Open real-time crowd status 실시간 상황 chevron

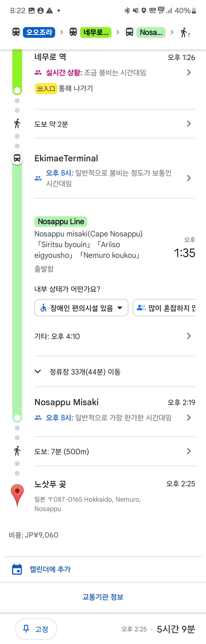click(x=189, y=72)
